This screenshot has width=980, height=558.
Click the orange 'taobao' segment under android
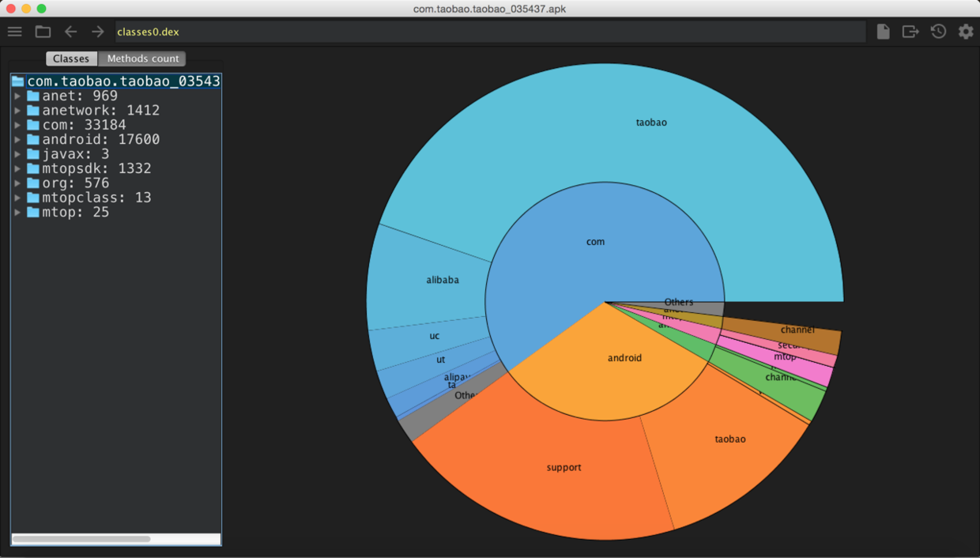730,439
